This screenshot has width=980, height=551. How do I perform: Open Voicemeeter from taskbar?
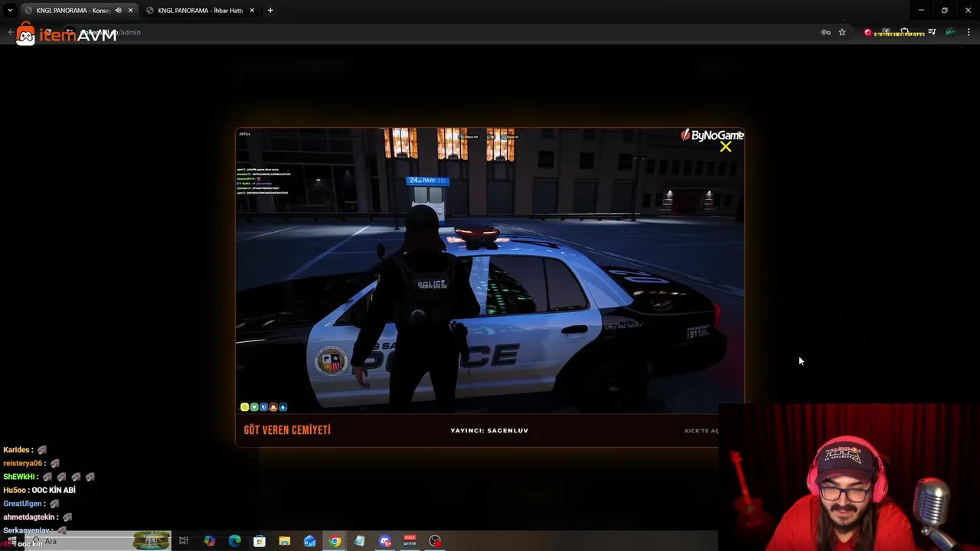pos(410,542)
